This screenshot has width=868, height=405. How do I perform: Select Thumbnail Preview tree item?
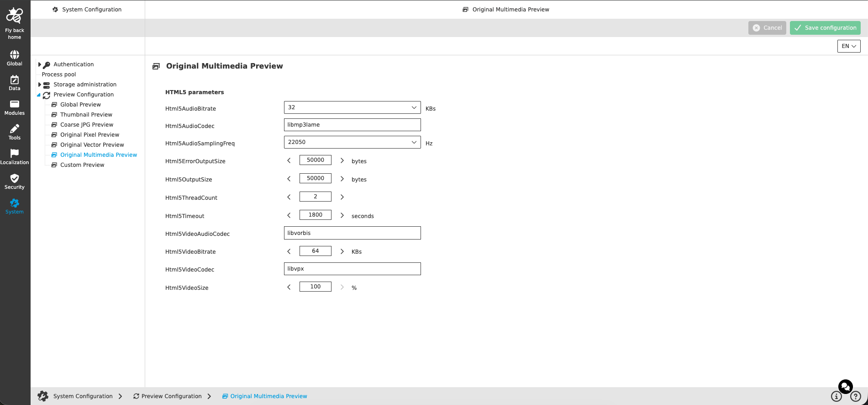click(86, 115)
